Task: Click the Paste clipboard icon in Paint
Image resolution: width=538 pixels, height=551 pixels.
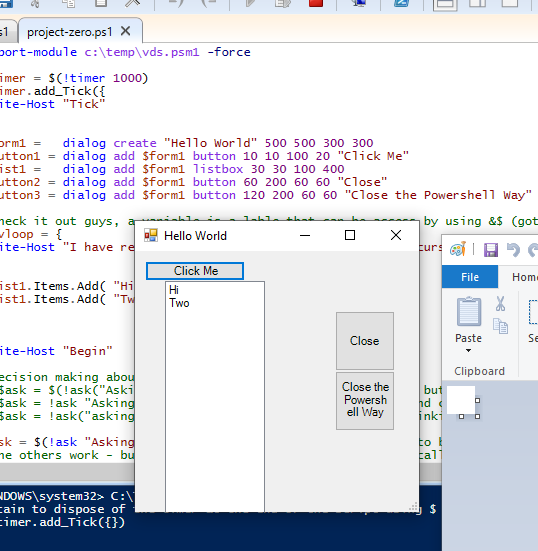Action: tap(469, 312)
